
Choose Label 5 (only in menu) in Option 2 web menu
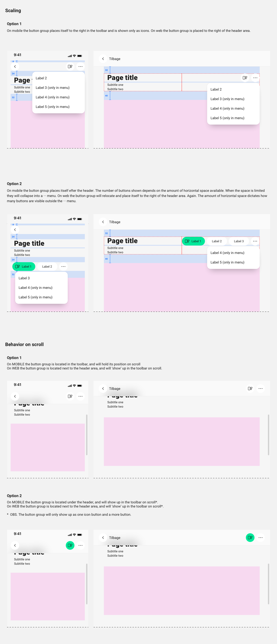click(x=233, y=262)
